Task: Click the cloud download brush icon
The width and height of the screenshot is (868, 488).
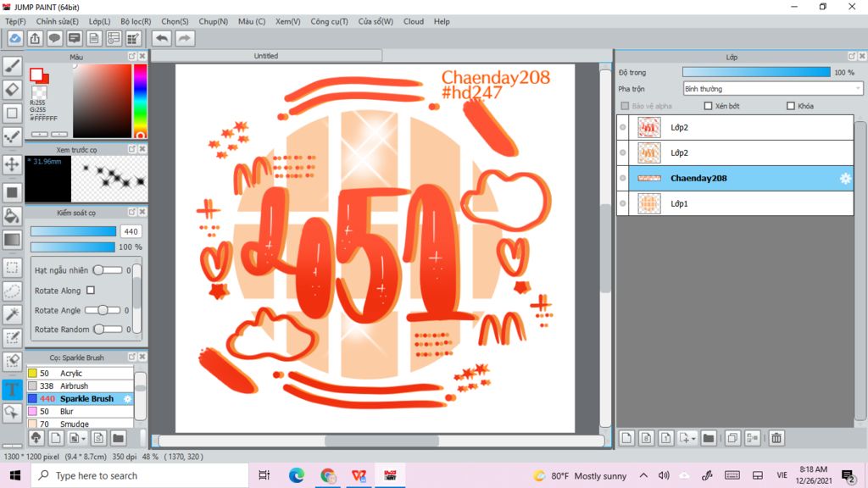Action: 36,438
